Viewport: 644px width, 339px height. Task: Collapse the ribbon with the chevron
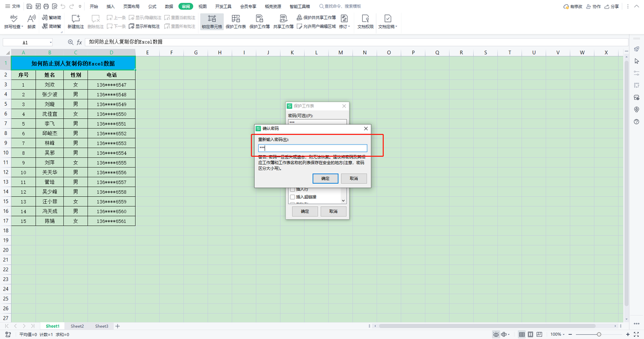pos(638,6)
